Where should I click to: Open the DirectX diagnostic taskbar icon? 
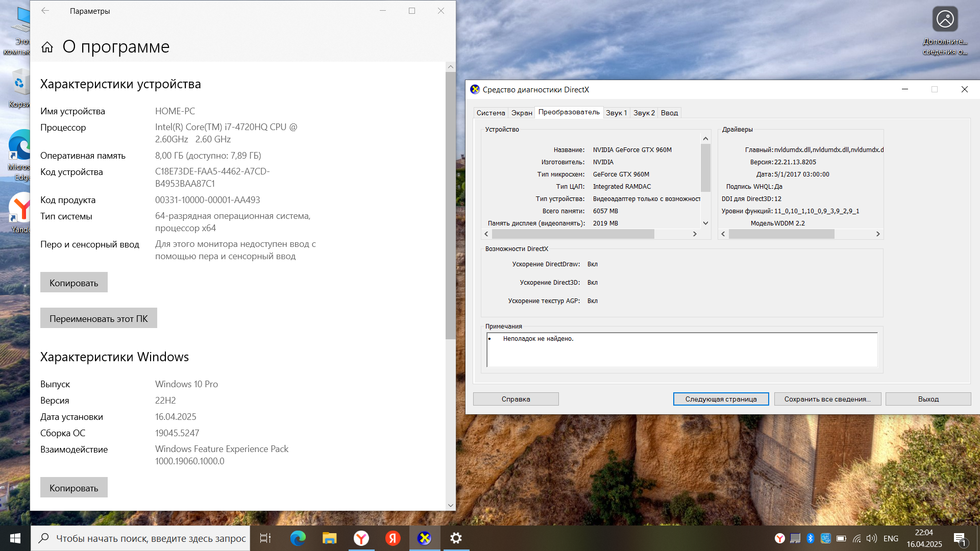424,538
